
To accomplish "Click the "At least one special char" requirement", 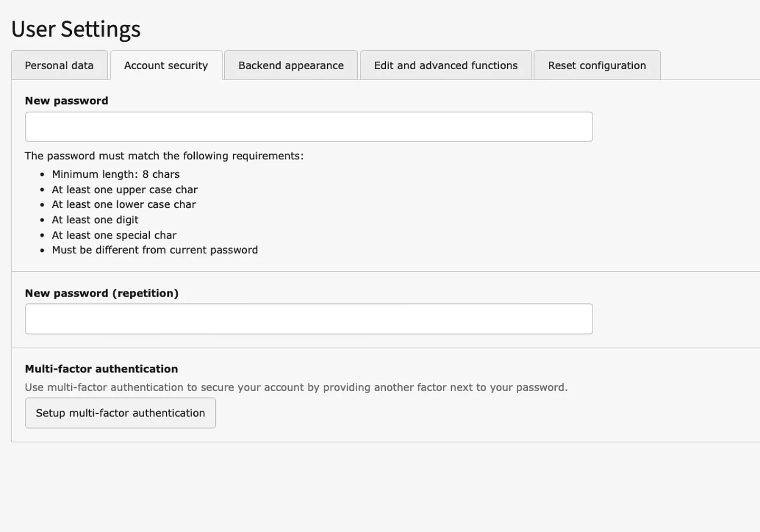I will coord(114,235).
